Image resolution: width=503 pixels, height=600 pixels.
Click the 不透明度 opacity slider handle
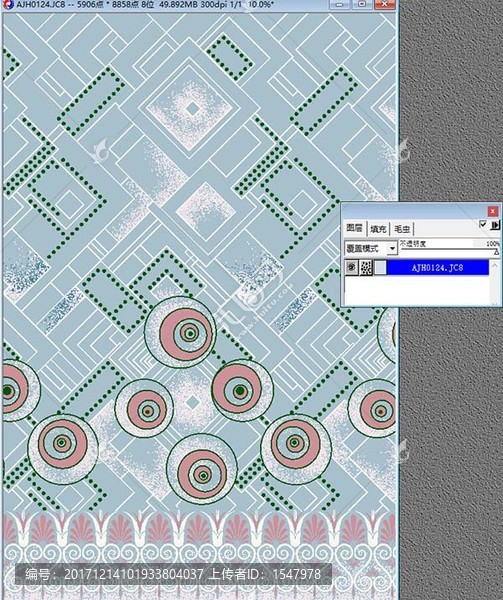[496, 252]
